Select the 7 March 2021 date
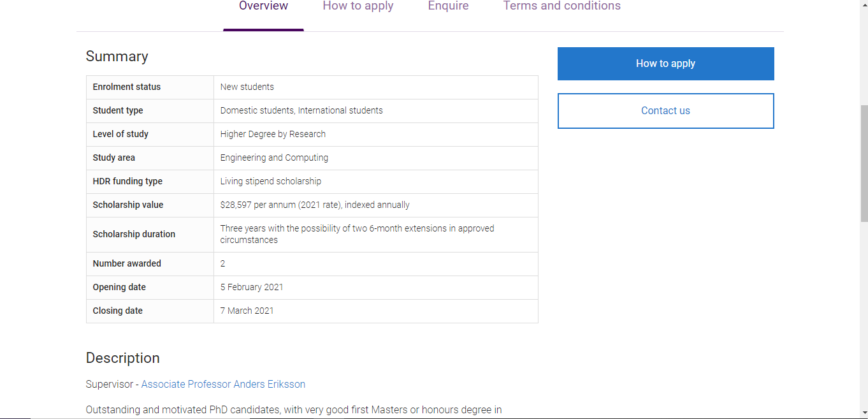 (247, 311)
